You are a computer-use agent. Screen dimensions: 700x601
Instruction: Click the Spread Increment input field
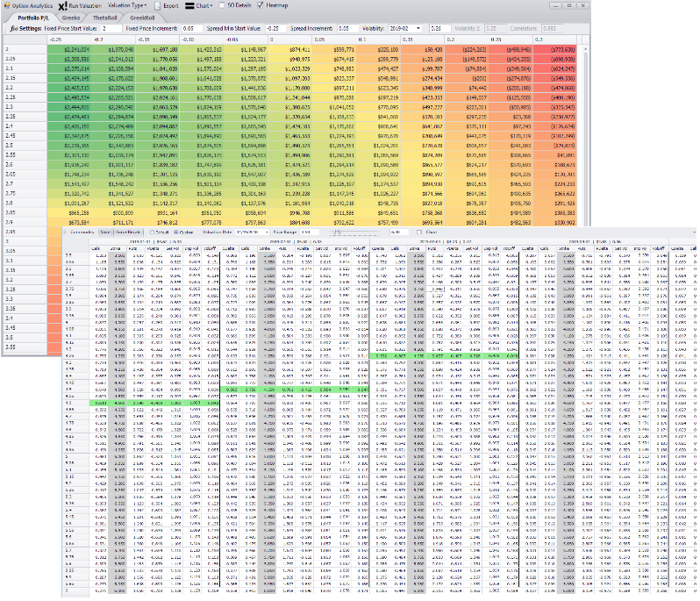pos(347,28)
